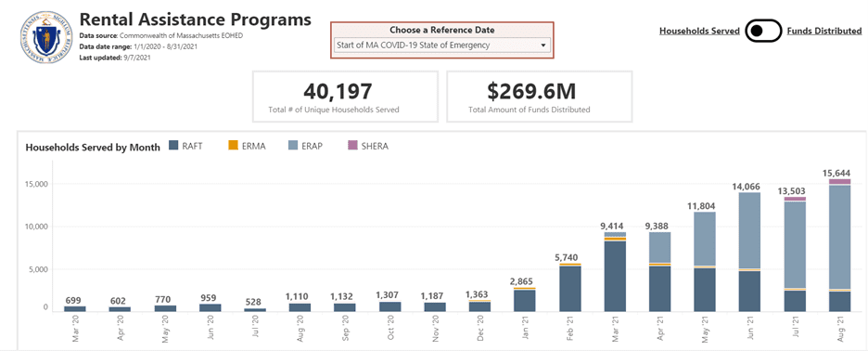Click the Aug '20 bar in chart
The image size is (868, 351).
coord(300,307)
